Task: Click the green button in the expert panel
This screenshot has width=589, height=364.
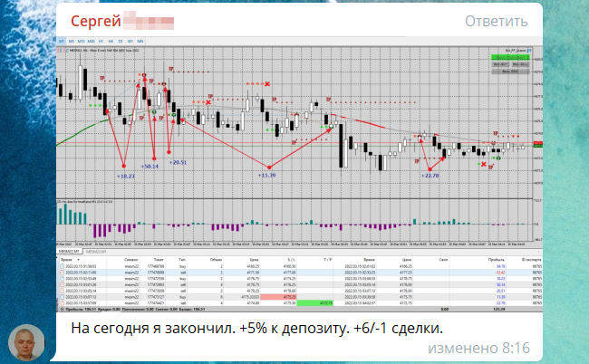Action: [x=510, y=57]
